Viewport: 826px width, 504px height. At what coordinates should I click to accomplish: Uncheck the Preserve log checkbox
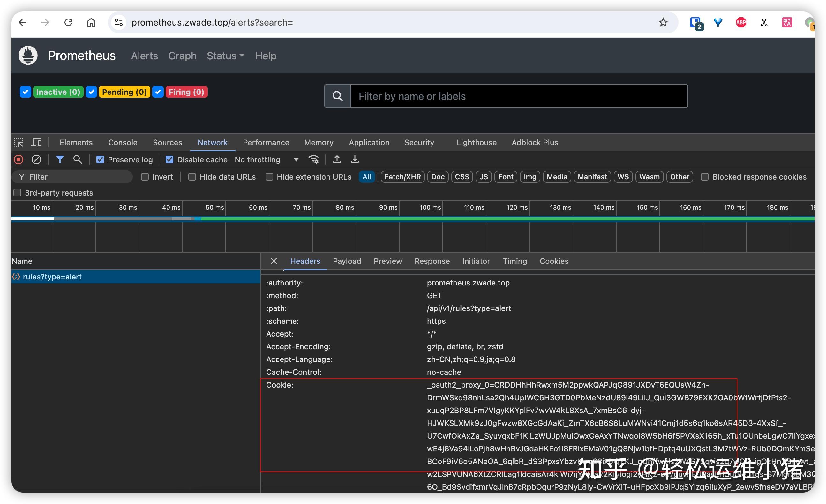click(x=100, y=159)
